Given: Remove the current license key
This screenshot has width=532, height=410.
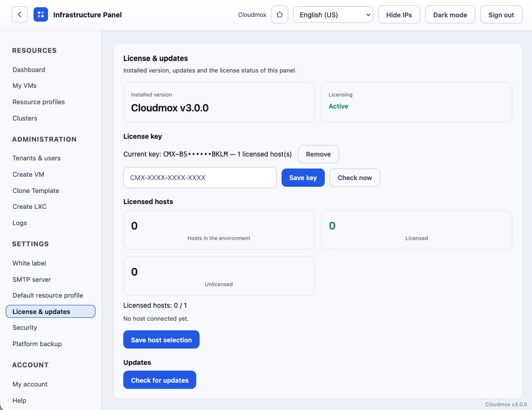Looking at the screenshot, I should (318, 154).
